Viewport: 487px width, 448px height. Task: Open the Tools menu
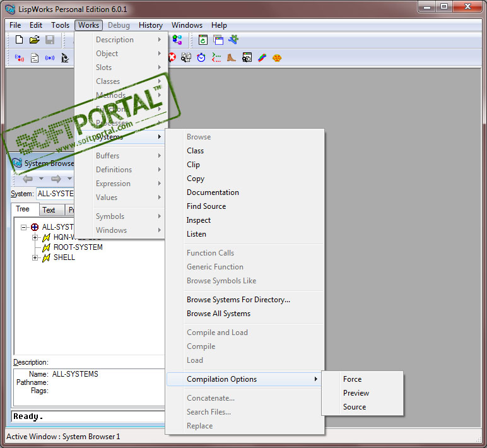coord(61,25)
